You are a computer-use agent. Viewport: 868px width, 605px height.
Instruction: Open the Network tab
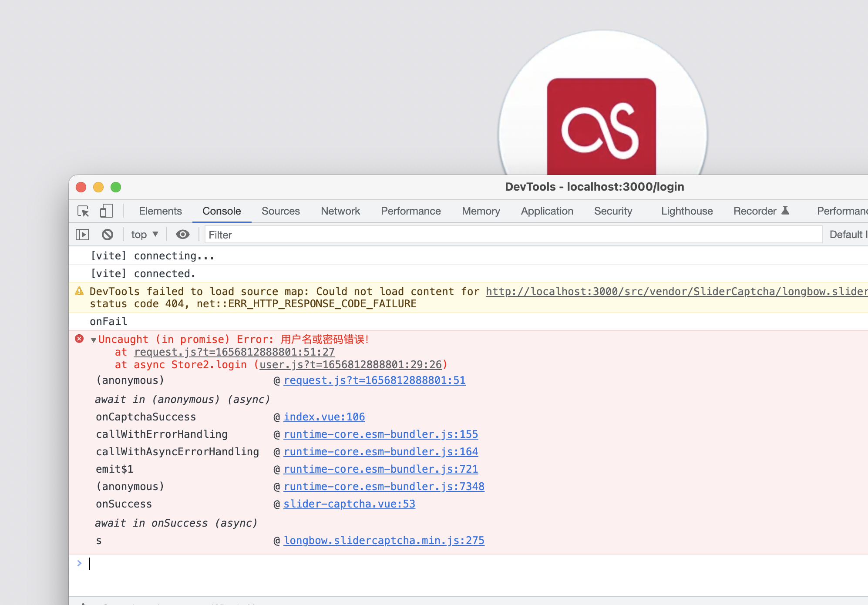tap(340, 211)
